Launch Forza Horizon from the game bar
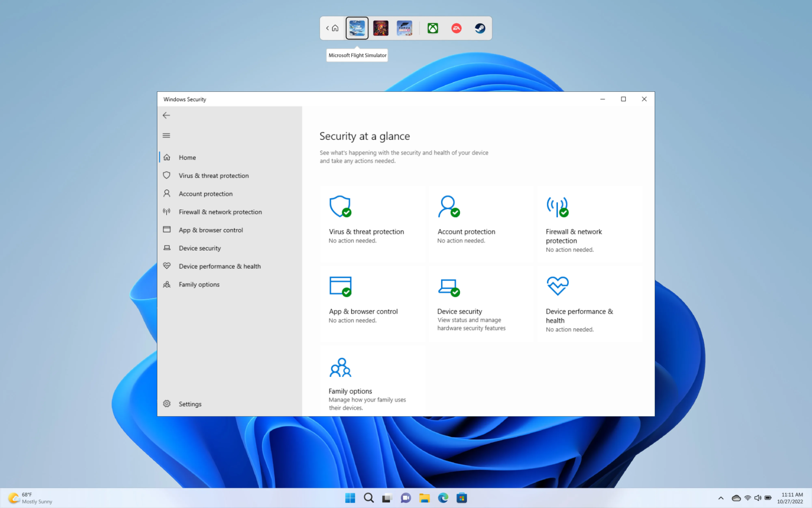 click(404, 28)
